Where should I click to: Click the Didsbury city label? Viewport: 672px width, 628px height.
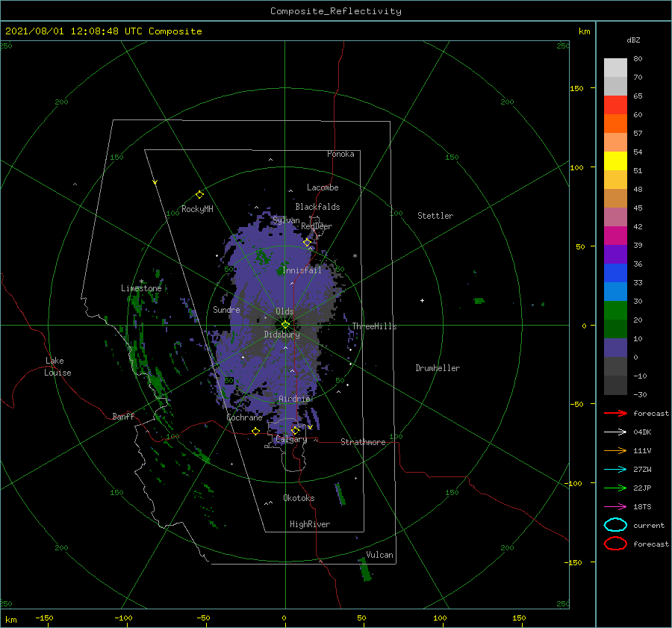click(281, 335)
